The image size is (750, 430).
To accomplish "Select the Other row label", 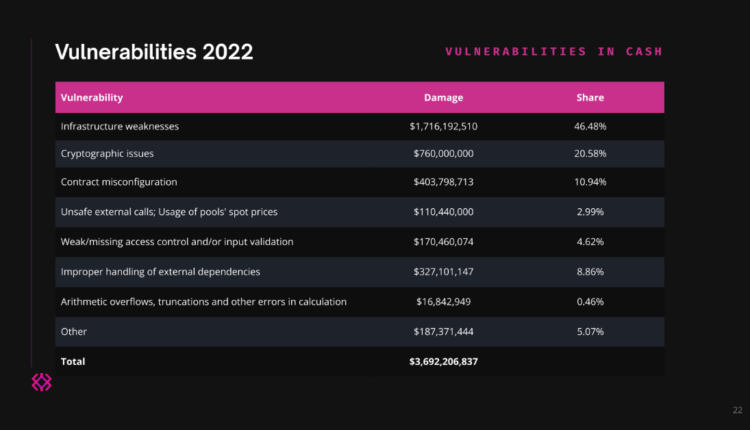I will coord(74,330).
